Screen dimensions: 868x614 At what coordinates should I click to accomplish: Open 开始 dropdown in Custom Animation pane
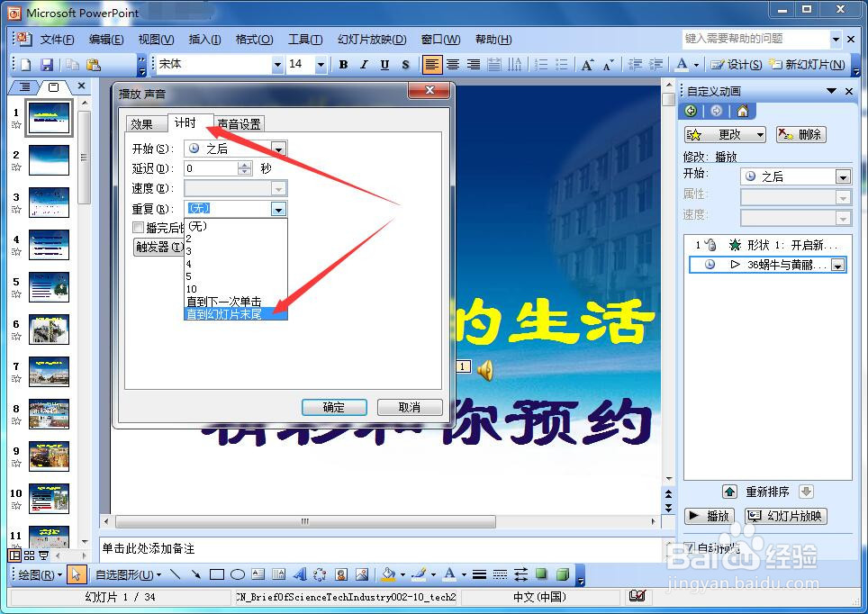843,177
